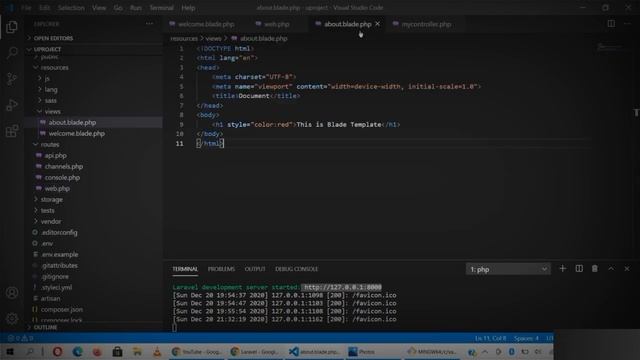
Task: Open the Selection menu
Action: point(71,8)
